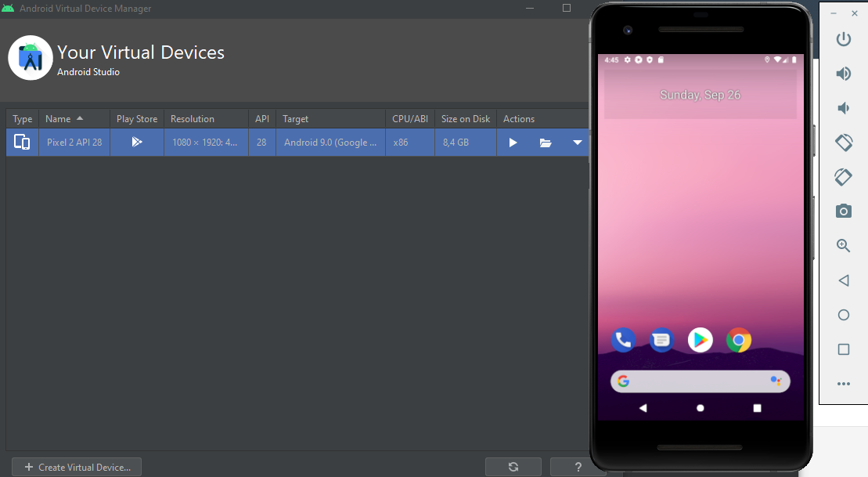The width and height of the screenshot is (868, 477).
Task: Minimize the emulator toolbar window
Action: tap(833, 13)
